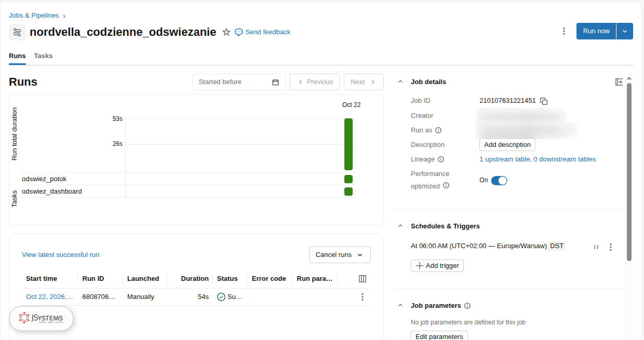Click the Duration column header

point(195,279)
